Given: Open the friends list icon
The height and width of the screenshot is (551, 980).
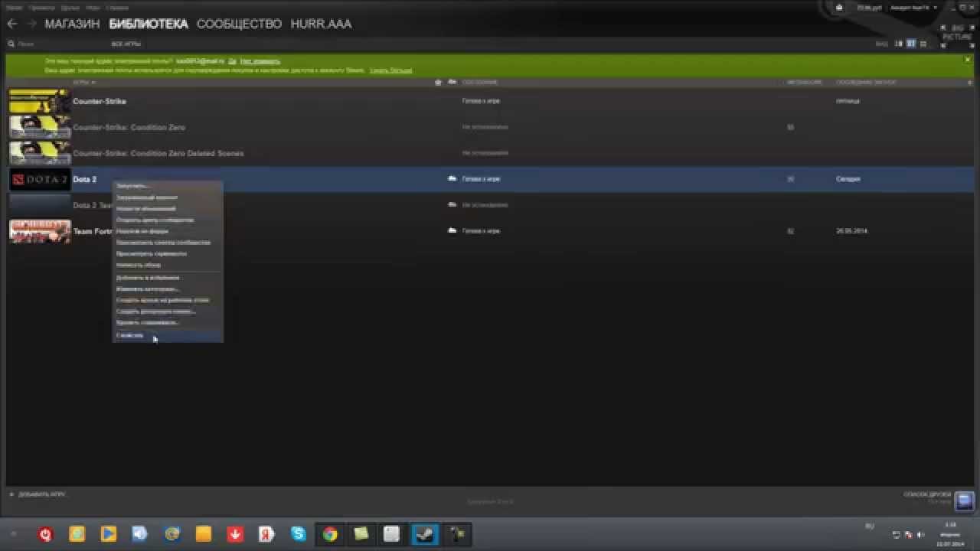Looking at the screenshot, I should (964, 500).
